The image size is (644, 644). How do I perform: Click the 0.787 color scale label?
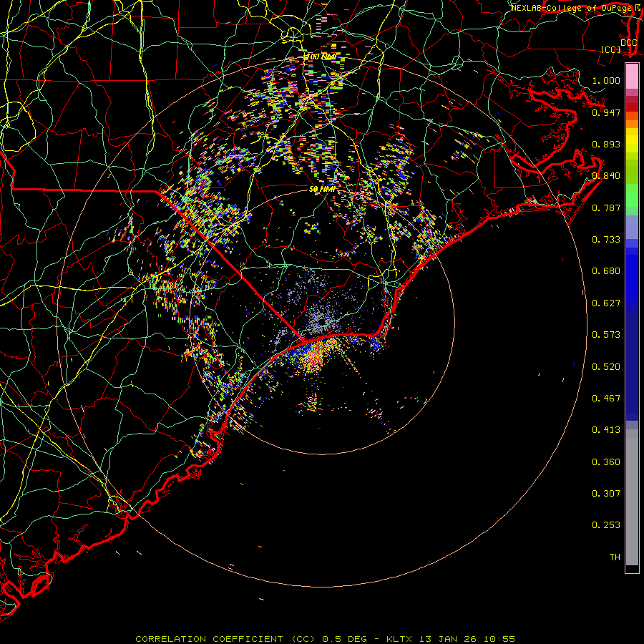tap(606, 208)
